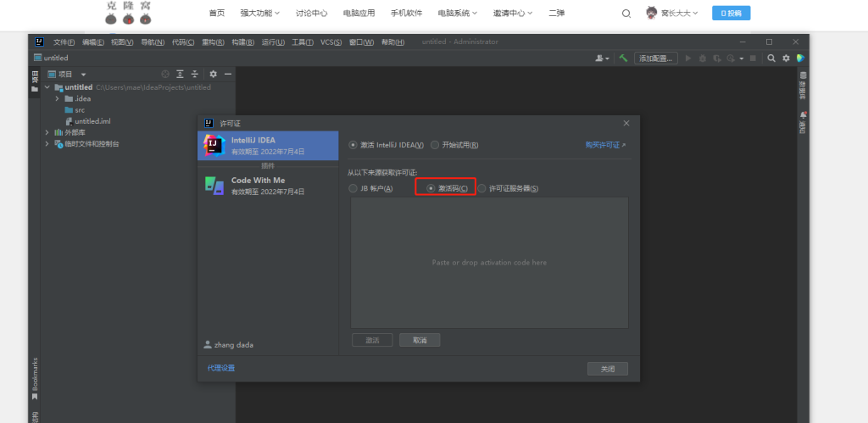The width and height of the screenshot is (868, 423).
Task: Click the user avatar in website header
Action: point(652,13)
